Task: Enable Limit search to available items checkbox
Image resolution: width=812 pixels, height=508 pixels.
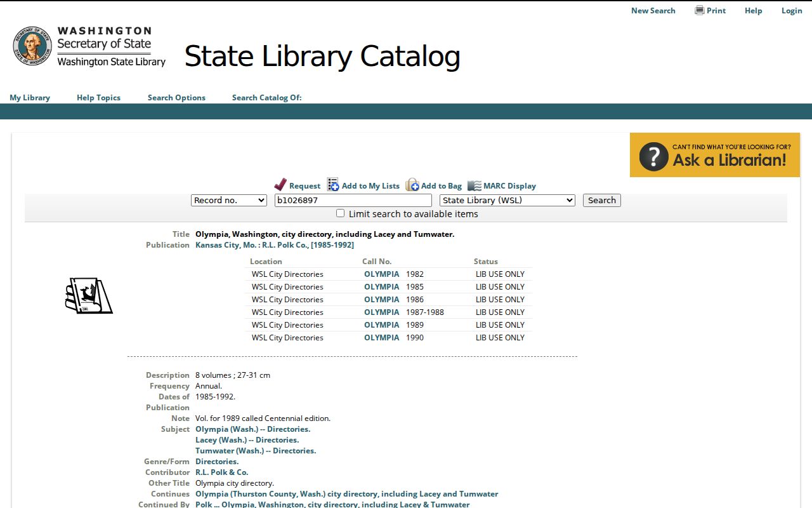Action: pos(341,213)
